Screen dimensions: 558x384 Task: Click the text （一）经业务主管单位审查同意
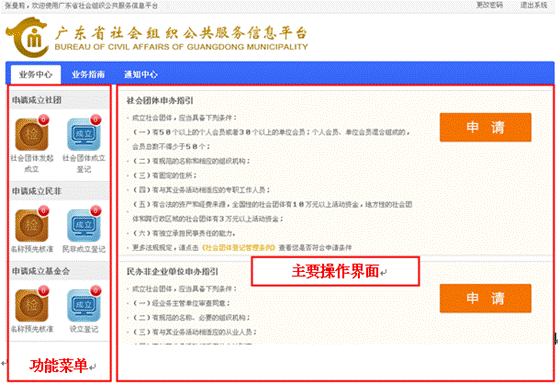[181, 303]
